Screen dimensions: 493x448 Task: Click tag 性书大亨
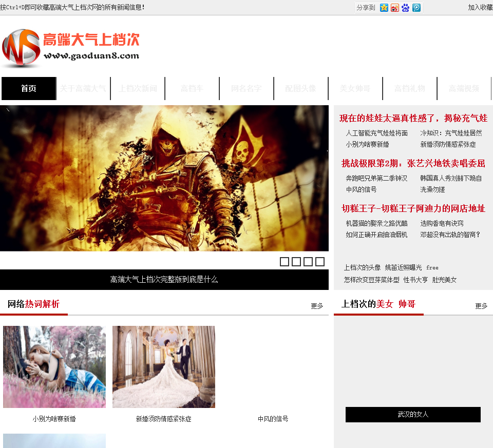tap(415, 280)
